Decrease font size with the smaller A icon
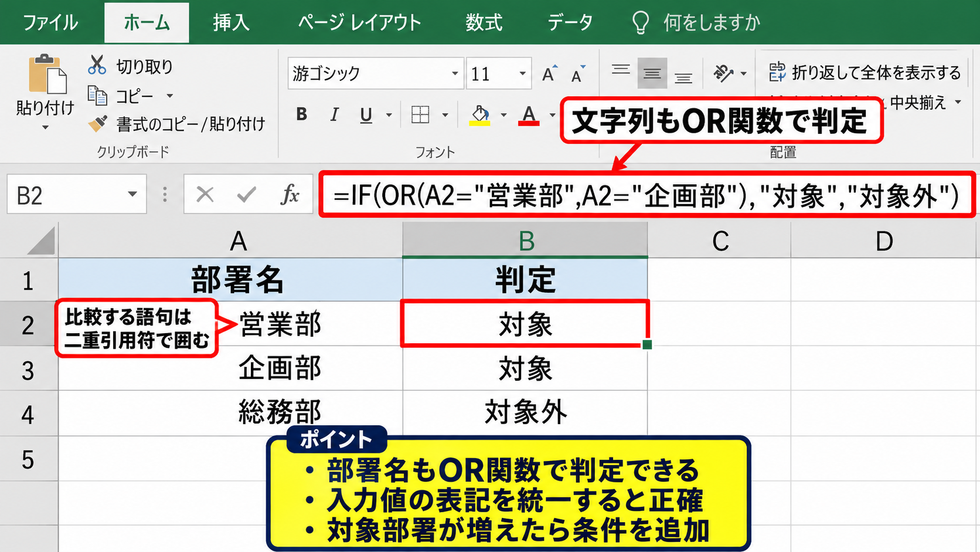The image size is (980, 552). (x=579, y=74)
